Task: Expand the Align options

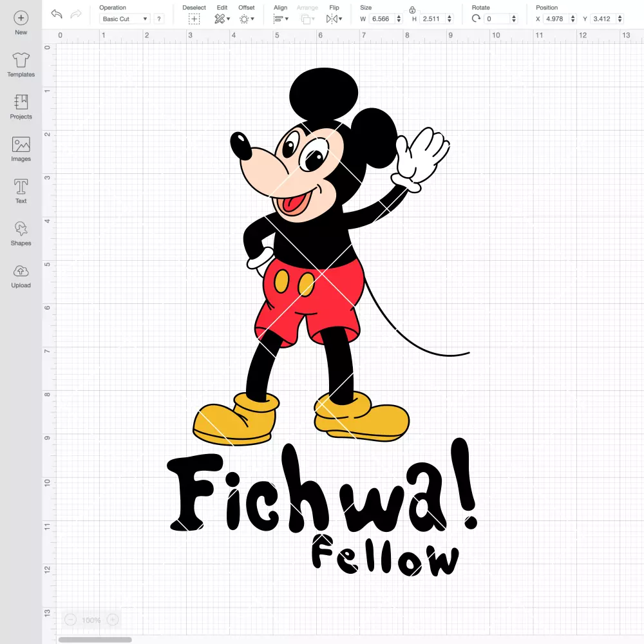Action: 281,19
